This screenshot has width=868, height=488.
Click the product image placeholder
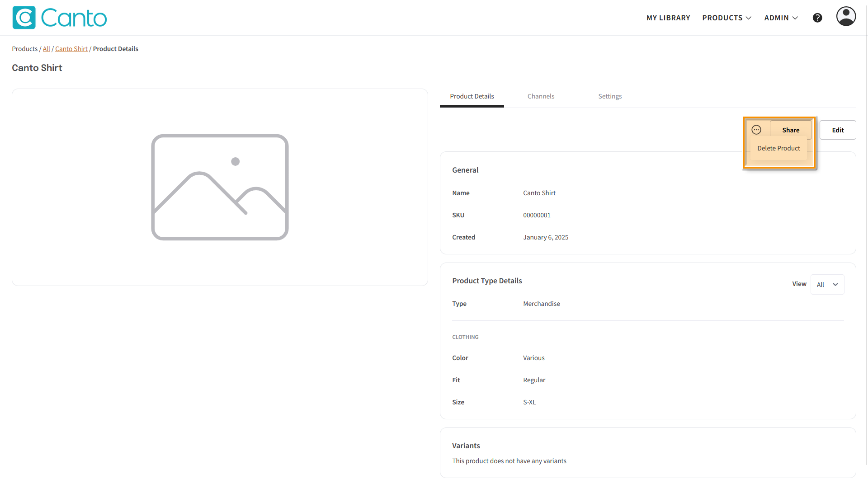click(x=220, y=187)
